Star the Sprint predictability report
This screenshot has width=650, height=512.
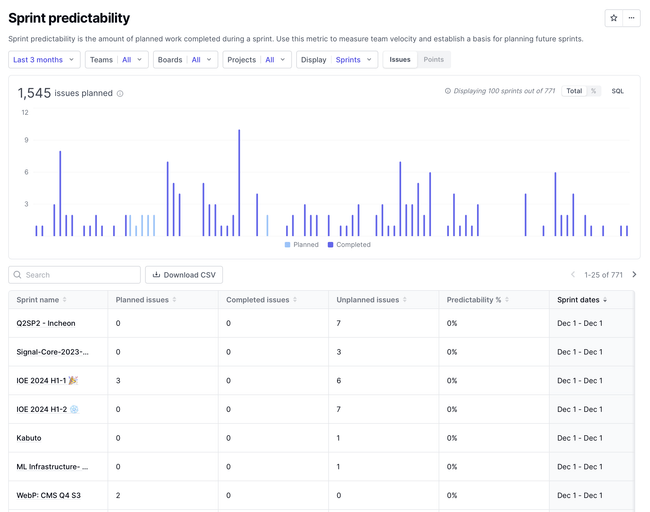(x=614, y=18)
